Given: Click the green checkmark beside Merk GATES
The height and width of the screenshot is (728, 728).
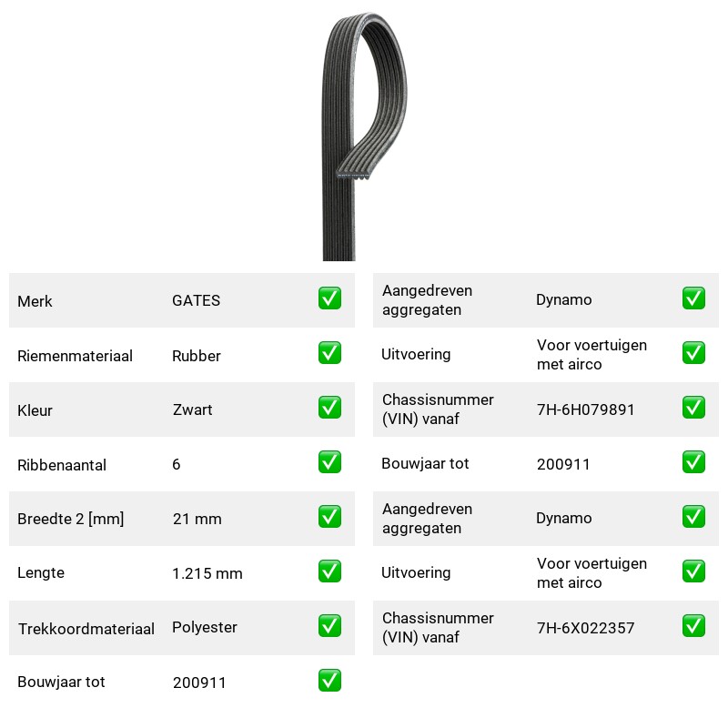Looking at the screenshot, I should [x=329, y=298].
